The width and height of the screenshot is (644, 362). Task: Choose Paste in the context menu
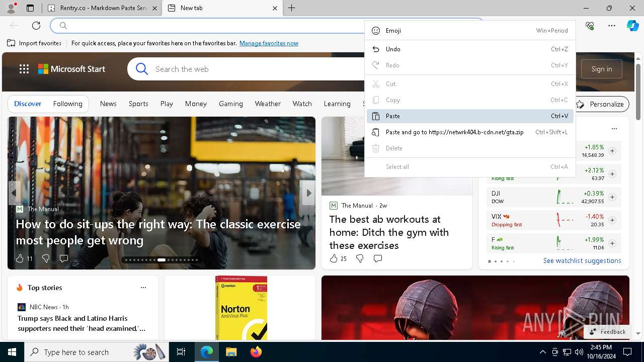[x=470, y=116]
